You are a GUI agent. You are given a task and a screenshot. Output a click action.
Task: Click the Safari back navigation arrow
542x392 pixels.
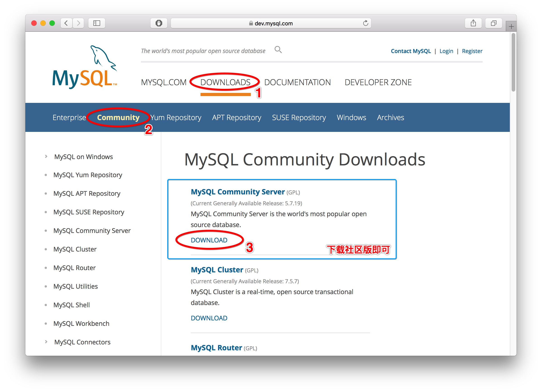(x=66, y=23)
